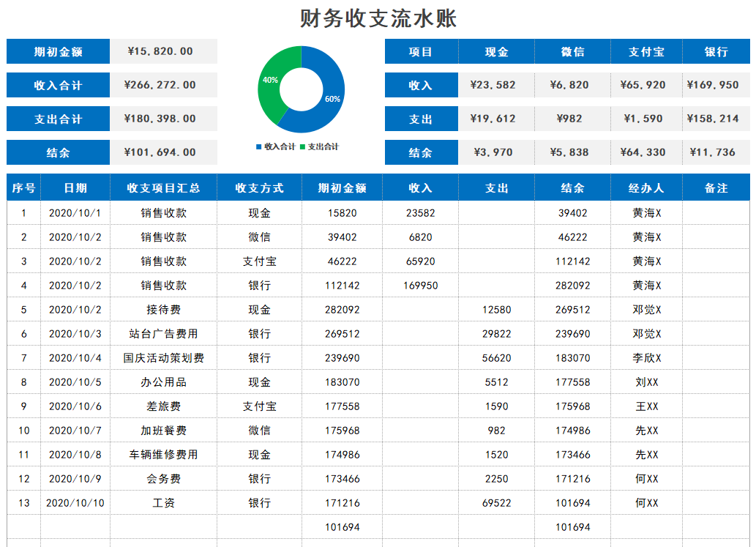This screenshot has width=756, height=547.
Task: Select the 微信 column header
Action: tap(572, 51)
